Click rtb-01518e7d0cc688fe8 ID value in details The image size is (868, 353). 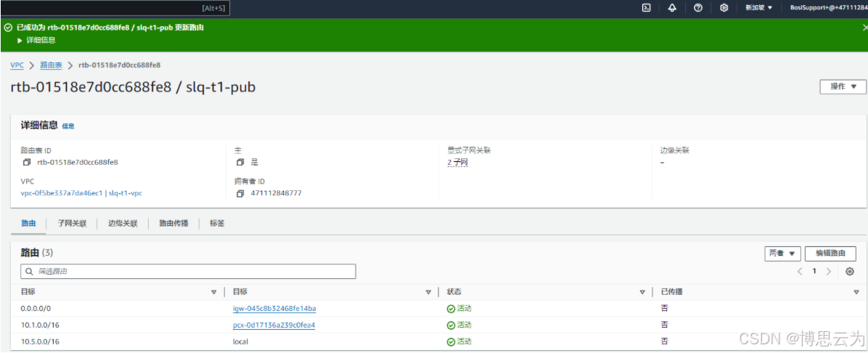(78, 163)
